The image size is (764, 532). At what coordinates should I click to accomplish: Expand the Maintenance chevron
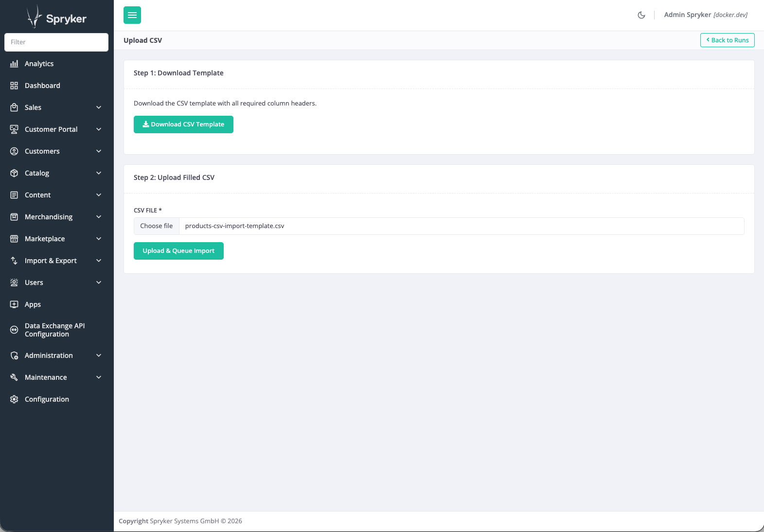[99, 377]
